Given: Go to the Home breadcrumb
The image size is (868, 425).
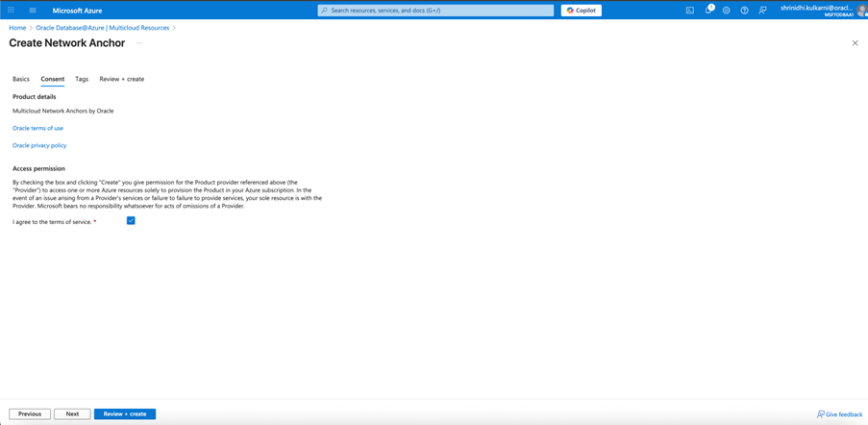Looking at the screenshot, I should [x=17, y=28].
